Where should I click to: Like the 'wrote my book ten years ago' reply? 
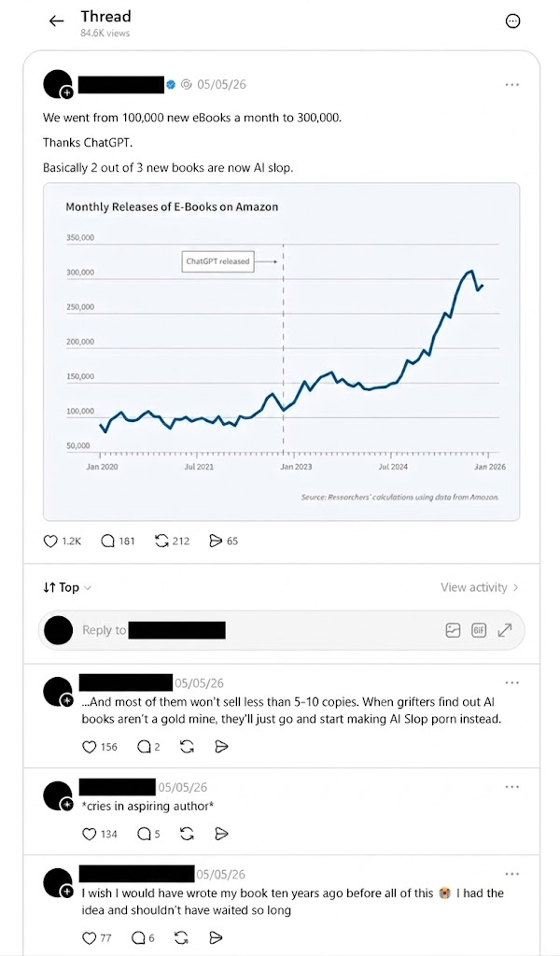pos(89,937)
